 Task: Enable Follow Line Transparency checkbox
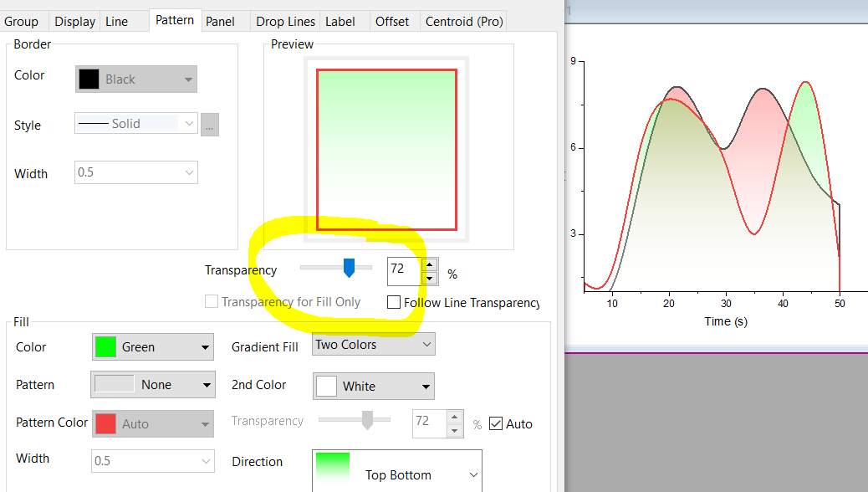394,303
